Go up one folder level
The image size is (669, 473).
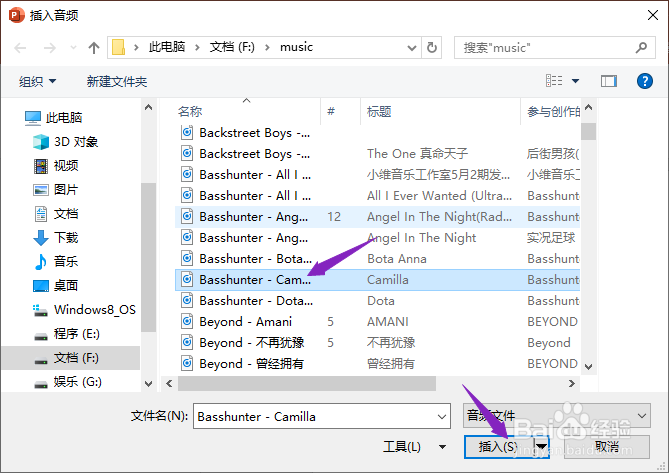click(93, 47)
